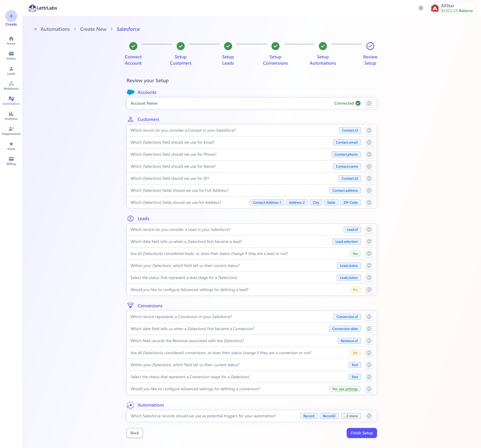Edit the Full Address field mapping

click(x=369, y=190)
